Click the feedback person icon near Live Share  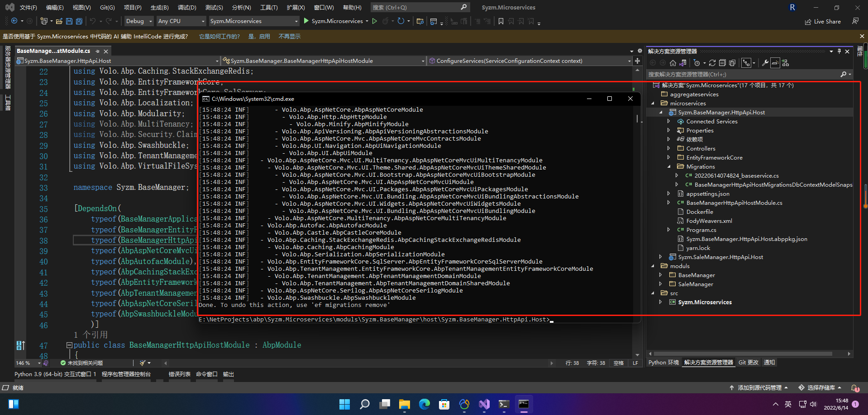coord(855,21)
